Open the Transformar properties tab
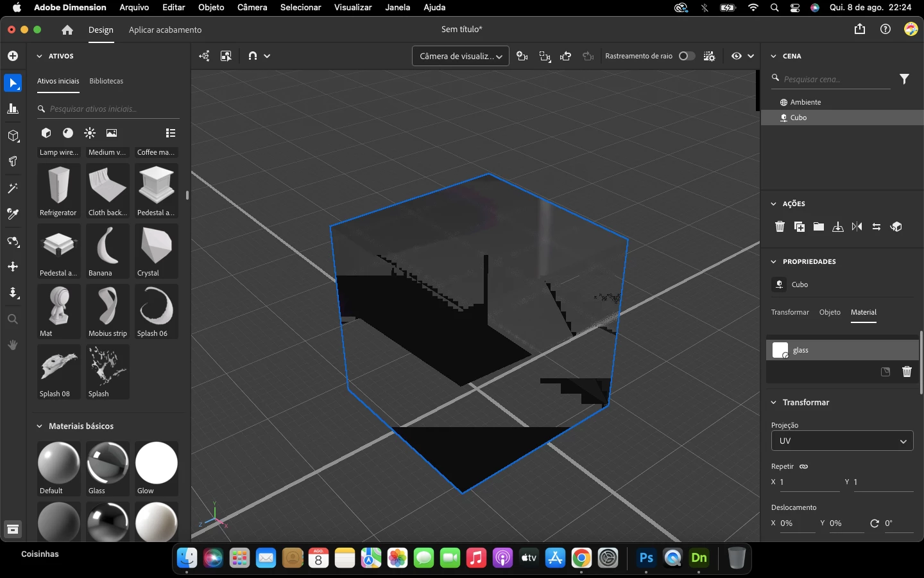Image resolution: width=924 pixels, height=578 pixels. coord(790,312)
